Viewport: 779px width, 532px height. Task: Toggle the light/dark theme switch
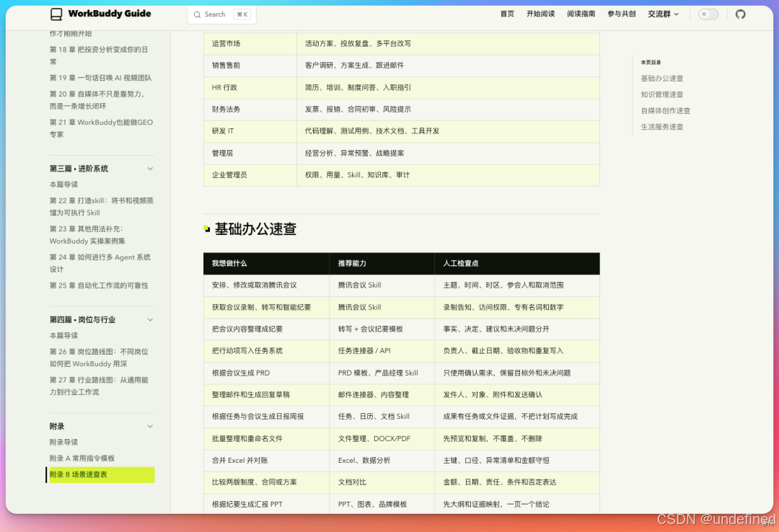tap(708, 14)
